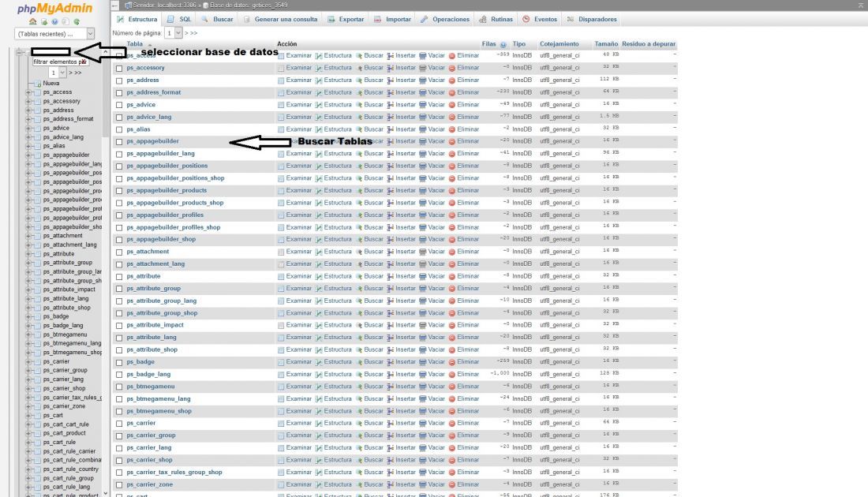Click the phpMyAdmin home icon
The image size is (868, 497).
tap(32, 21)
